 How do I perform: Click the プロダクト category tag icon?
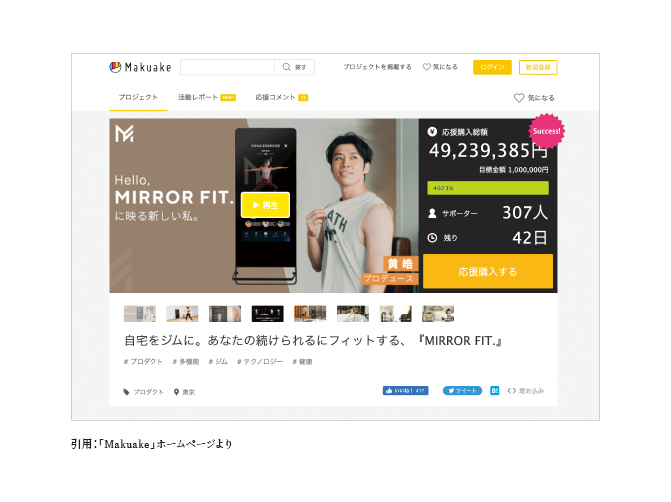[126, 392]
